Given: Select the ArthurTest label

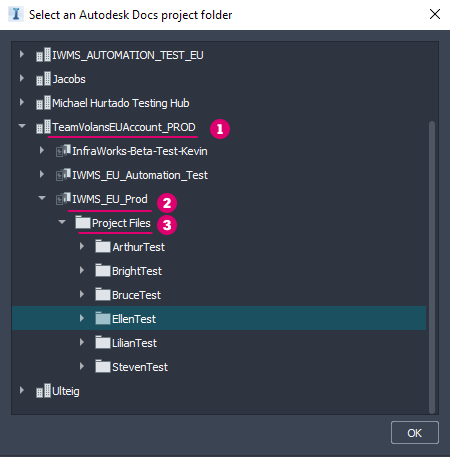Looking at the screenshot, I should [x=138, y=247].
